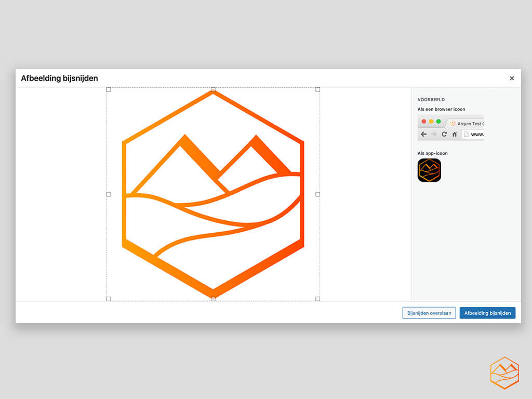The width and height of the screenshot is (532, 399).
Task: Click the favicon in the preview tab
Action: coord(453,124)
